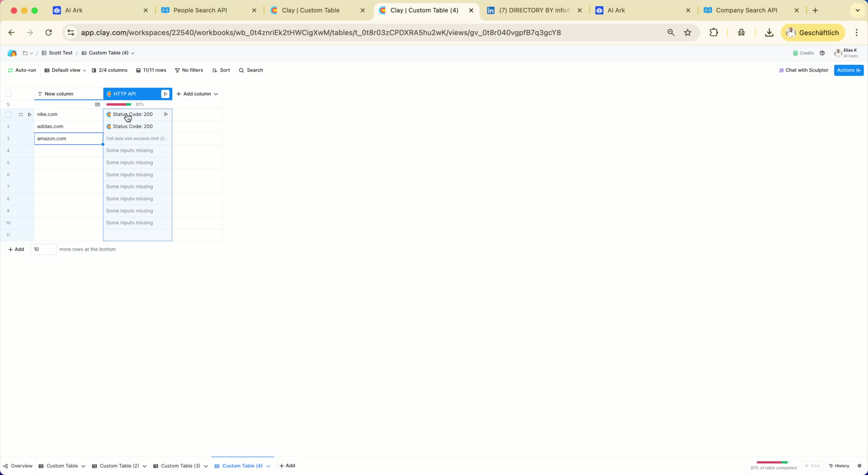The height and width of the screenshot is (475, 868).
Task: Run the nike.com Status Code cell
Action: pos(166,114)
